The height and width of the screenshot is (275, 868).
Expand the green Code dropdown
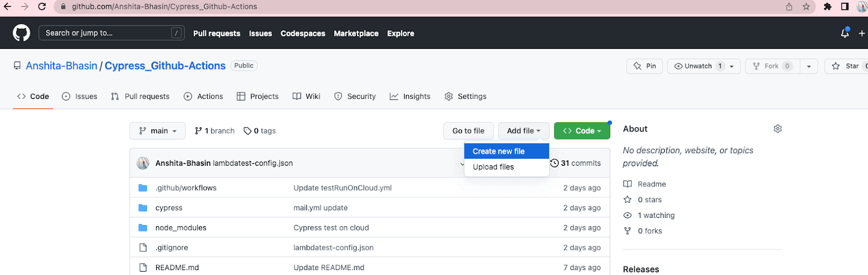point(582,131)
